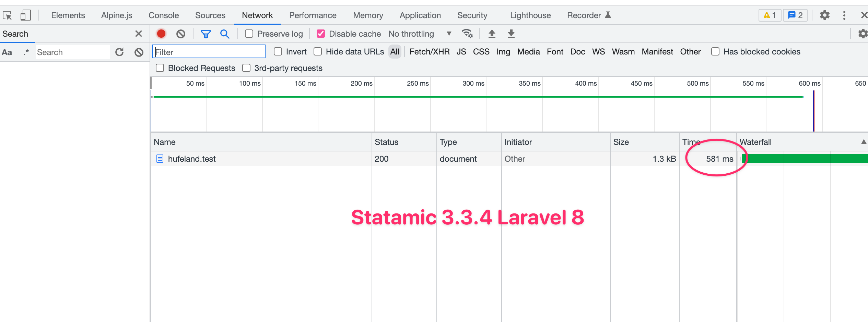The width and height of the screenshot is (868, 322).
Task: Open the Sources tab
Action: (210, 15)
